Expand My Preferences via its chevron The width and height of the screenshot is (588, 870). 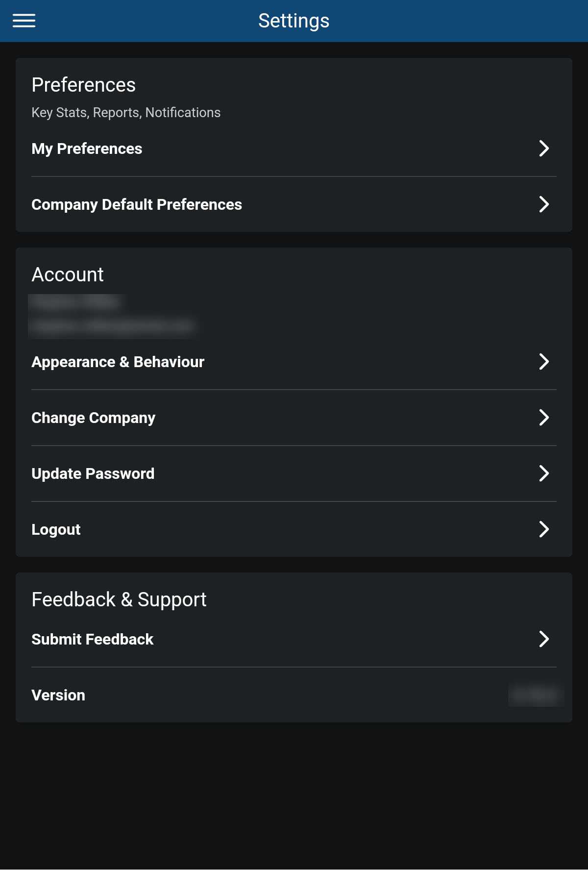545,149
